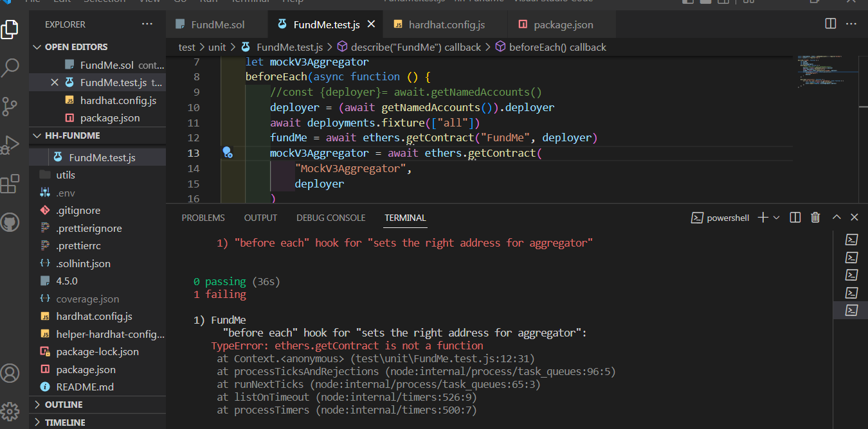The height and width of the screenshot is (429, 868).
Task: Create new terminal with plus icon
Action: [763, 217]
